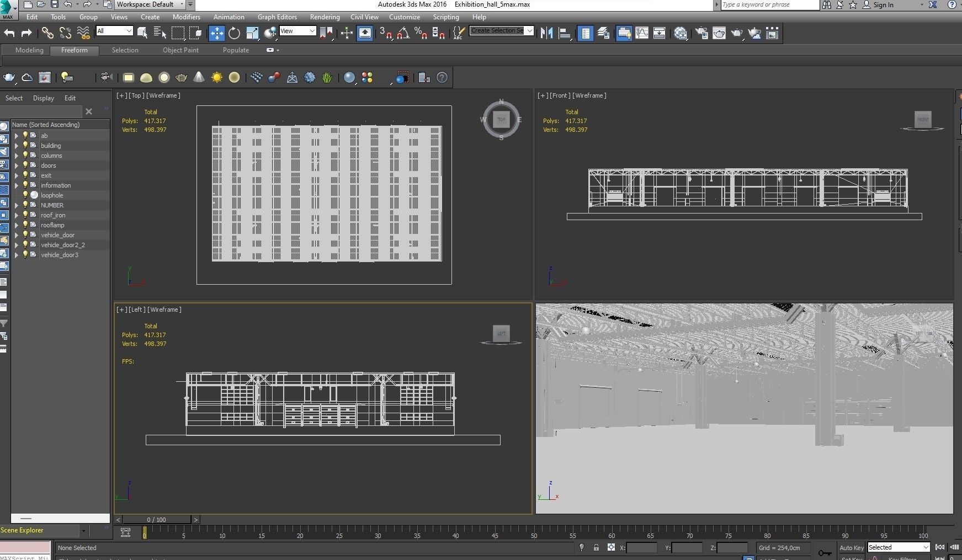Click the Angle Snap toggle icon

pos(403,34)
